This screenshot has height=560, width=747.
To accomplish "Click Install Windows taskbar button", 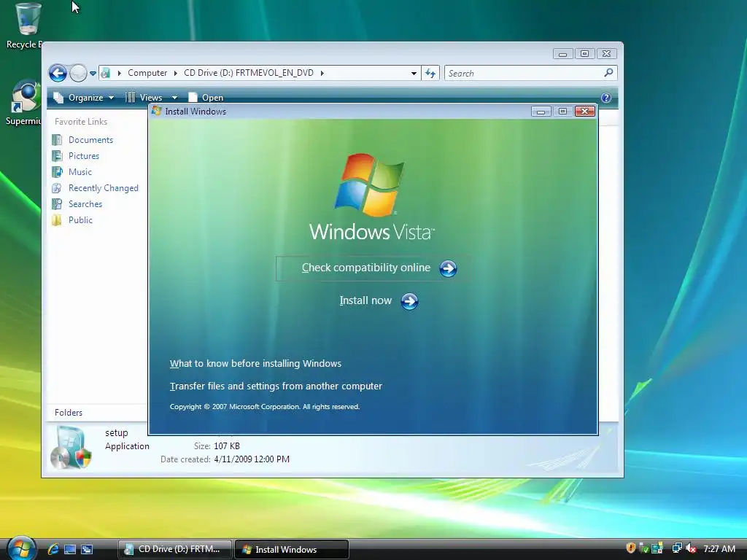I will 292,549.
